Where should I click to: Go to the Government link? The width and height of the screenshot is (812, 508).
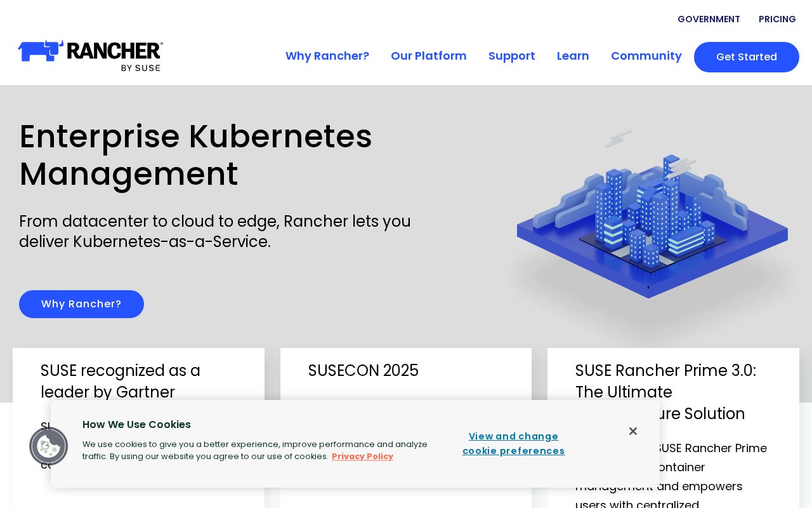click(709, 19)
